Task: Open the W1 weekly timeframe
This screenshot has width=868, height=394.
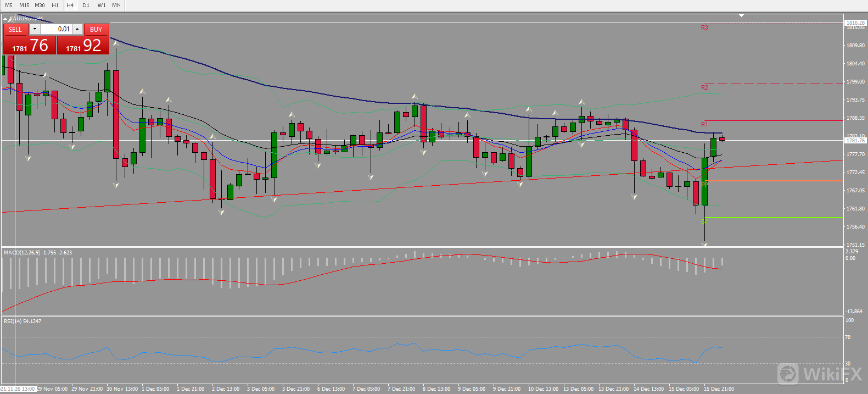Action: click(x=102, y=5)
